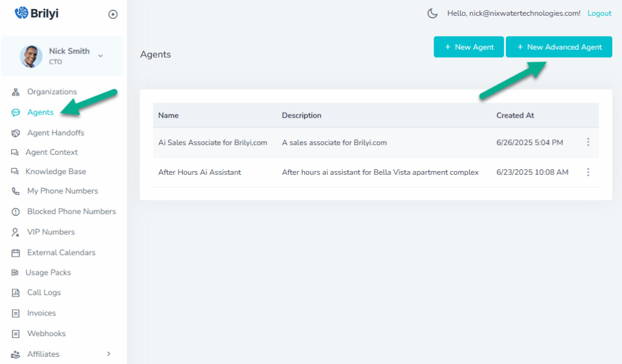Click the Blocked Phone Numbers icon
622x364 pixels.
[x=16, y=212]
